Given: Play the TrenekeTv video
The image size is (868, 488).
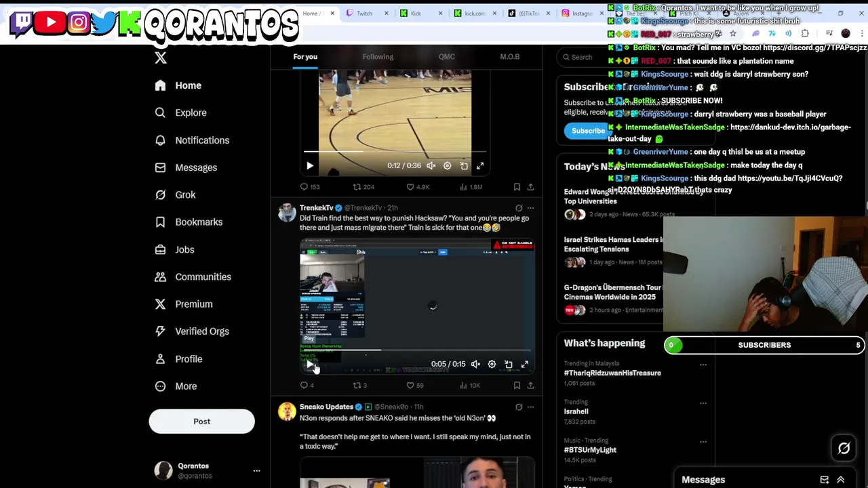Looking at the screenshot, I should [x=309, y=365].
